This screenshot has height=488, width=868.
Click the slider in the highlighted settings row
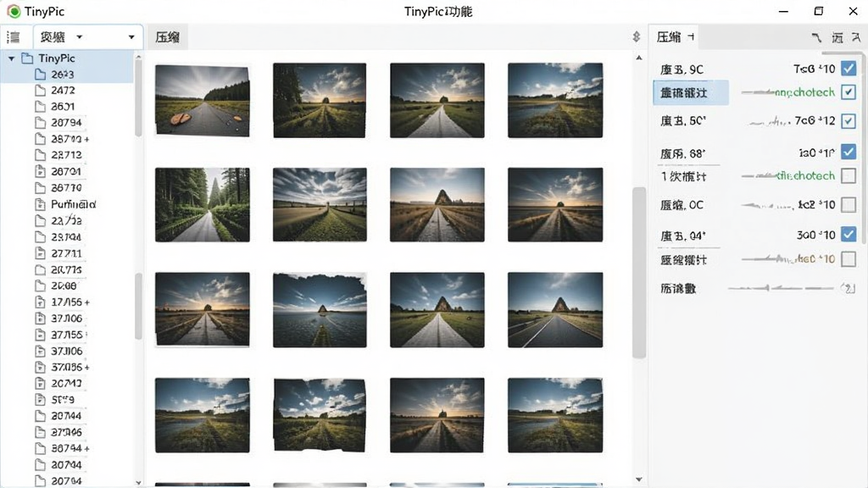tap(757, 92)
